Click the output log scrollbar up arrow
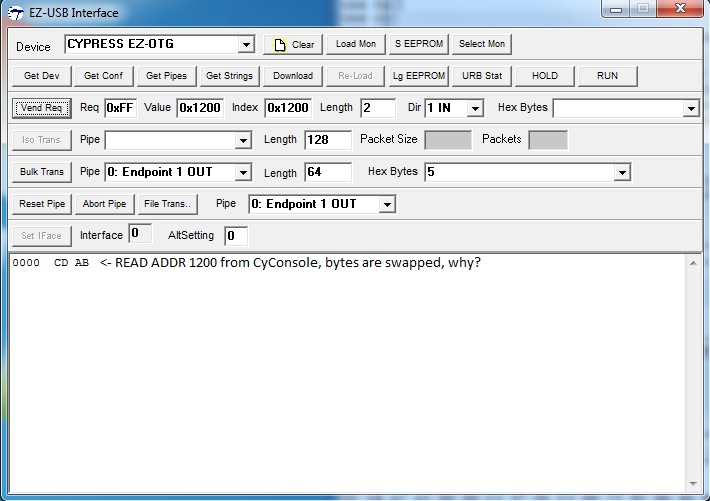Viewport: 710px width, 501px height. pyautogui.click(x=693, y=263)
